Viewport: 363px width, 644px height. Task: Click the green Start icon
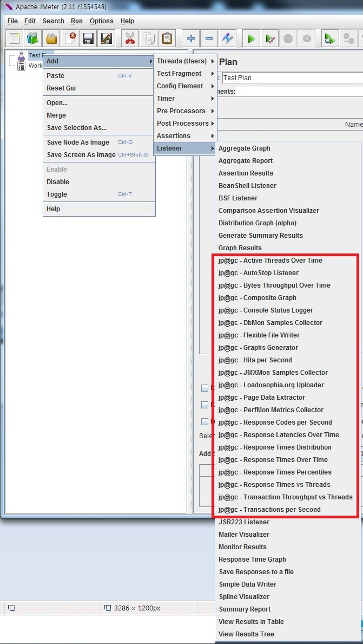pyautogui.click(x=251, y=38)
